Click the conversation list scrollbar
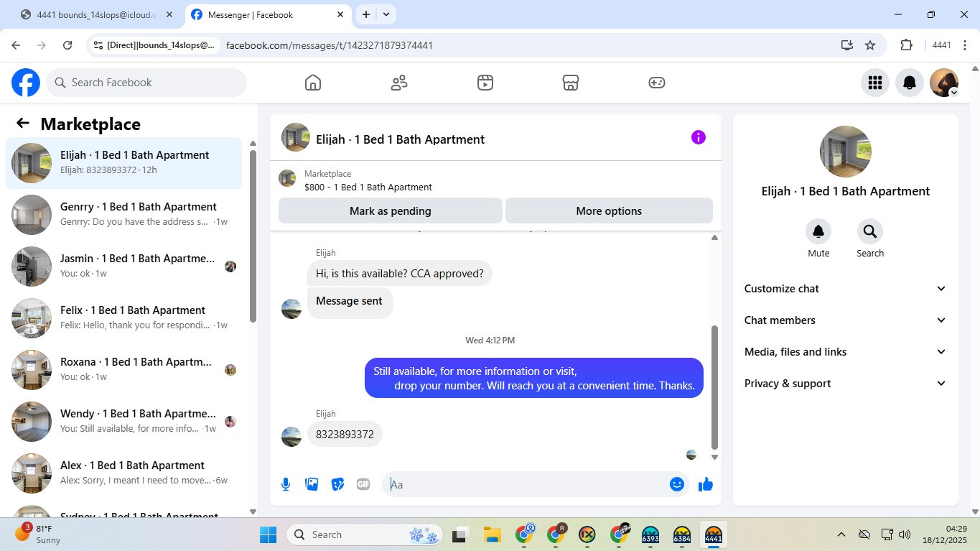The image size is (980, 551). click(253, 236)
